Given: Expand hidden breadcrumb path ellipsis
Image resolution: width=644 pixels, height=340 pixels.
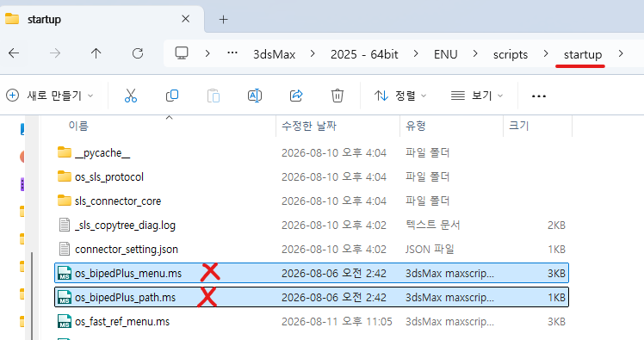Looking at the screenshot, I should [x=232, y=53].
